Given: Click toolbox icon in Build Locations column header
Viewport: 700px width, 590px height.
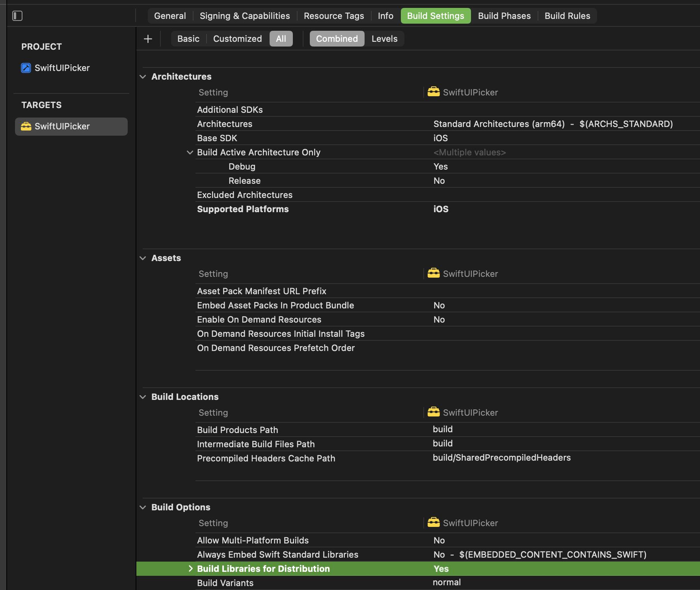Looking at the screenshot, I should tap(434, 412).
